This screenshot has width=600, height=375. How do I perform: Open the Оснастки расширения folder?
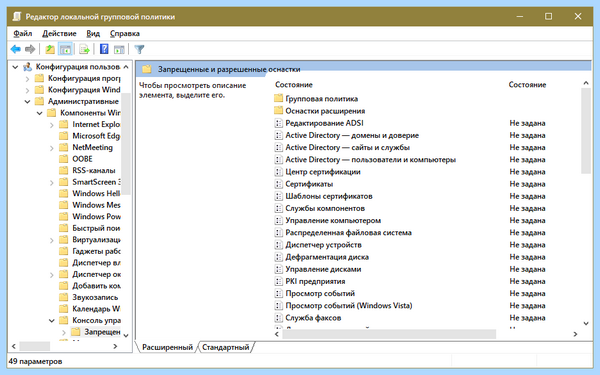(320, 111)
